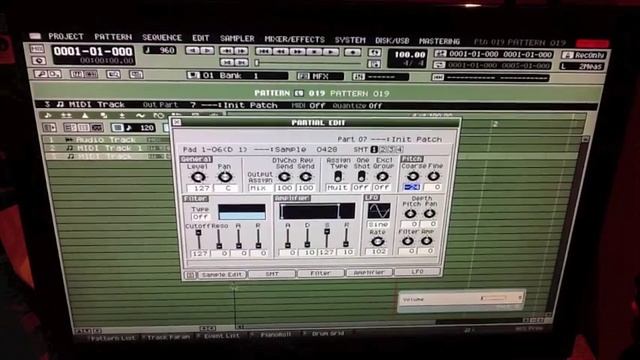Click the stop transport button
This screenshot has height=360, width=640.
click(x=315, y=52)
